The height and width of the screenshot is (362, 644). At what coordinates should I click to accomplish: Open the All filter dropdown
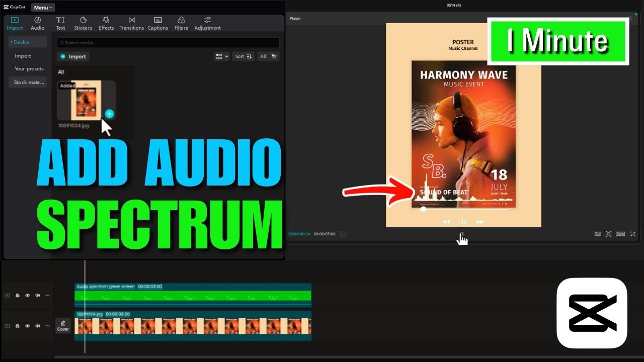(268, 57)
